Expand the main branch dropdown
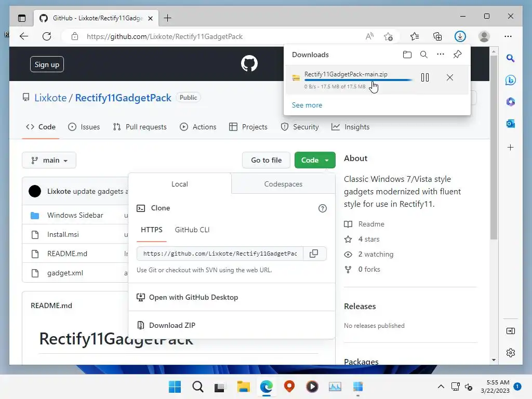The image size is (532, 399). (x=49, y=160)
